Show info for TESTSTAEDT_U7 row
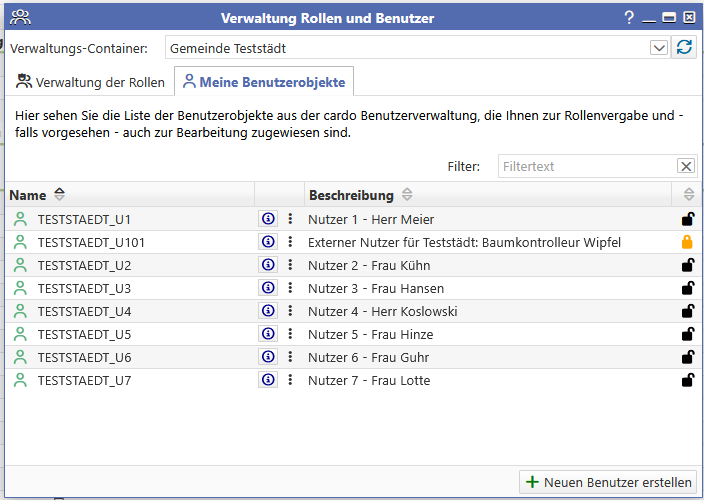This screenshot has height=500, width=704. (x=267, y=380)
